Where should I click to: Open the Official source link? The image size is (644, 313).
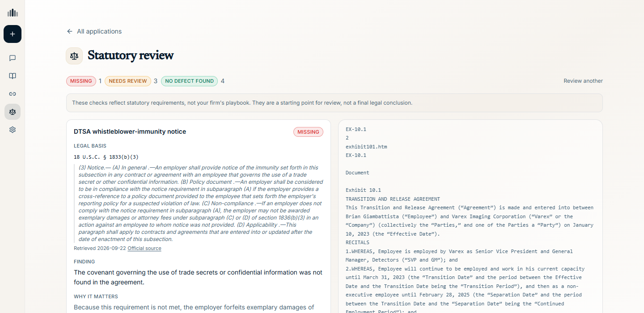click(x=144, y=248)
